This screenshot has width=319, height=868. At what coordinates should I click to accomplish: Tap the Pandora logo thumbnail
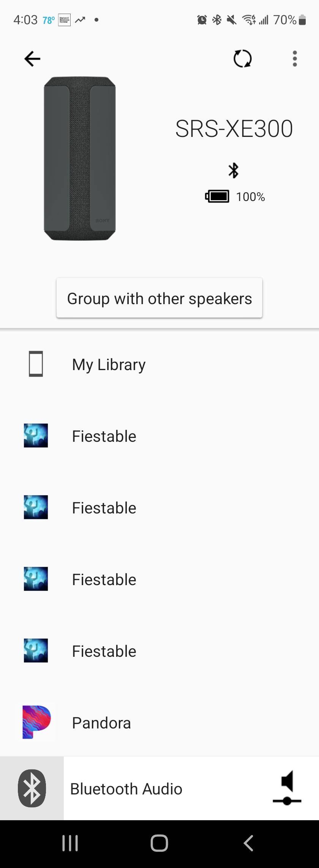pos(36,722)
